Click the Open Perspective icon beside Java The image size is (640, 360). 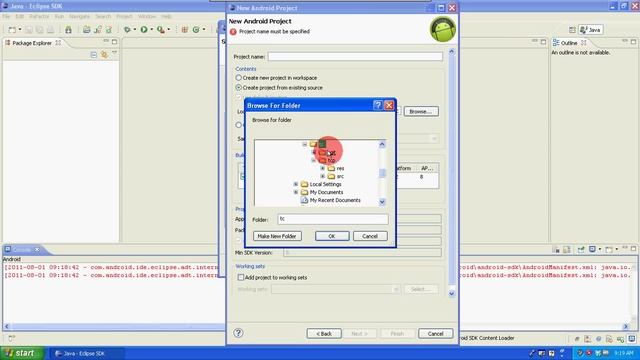click(572, 30)
